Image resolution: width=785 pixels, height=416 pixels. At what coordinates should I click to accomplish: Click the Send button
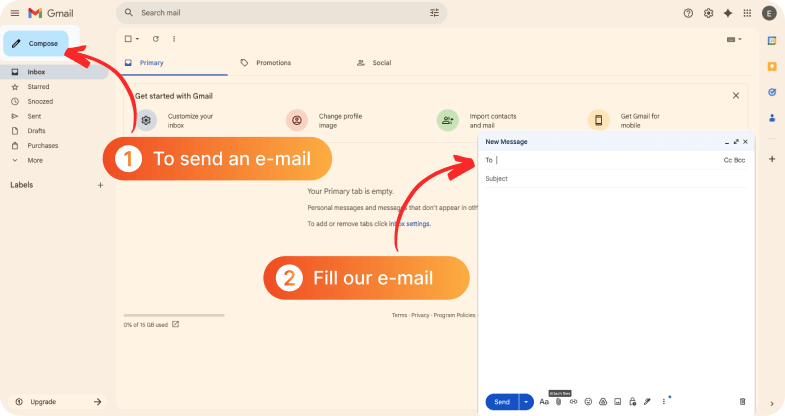[502, 401]
